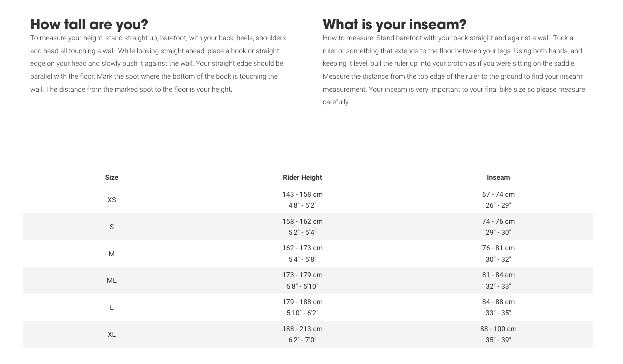Click the height measuring instructions paragraph
The width and height of the screenshot is (623, 364).
158,64
